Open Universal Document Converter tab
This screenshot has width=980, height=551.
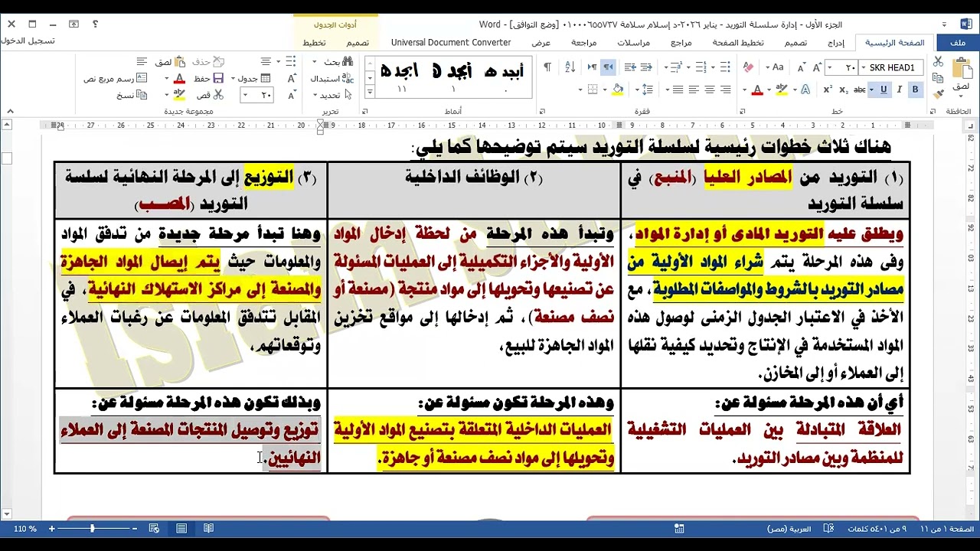coord(451,43)
